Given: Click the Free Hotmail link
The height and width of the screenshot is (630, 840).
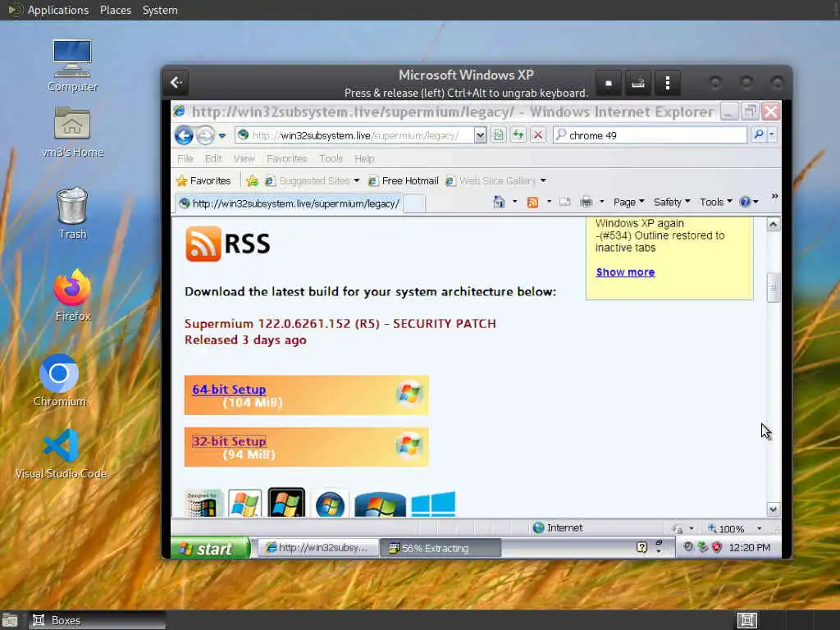Looking at the screenshot, I should pyautogui.click(x=404, y=181).
